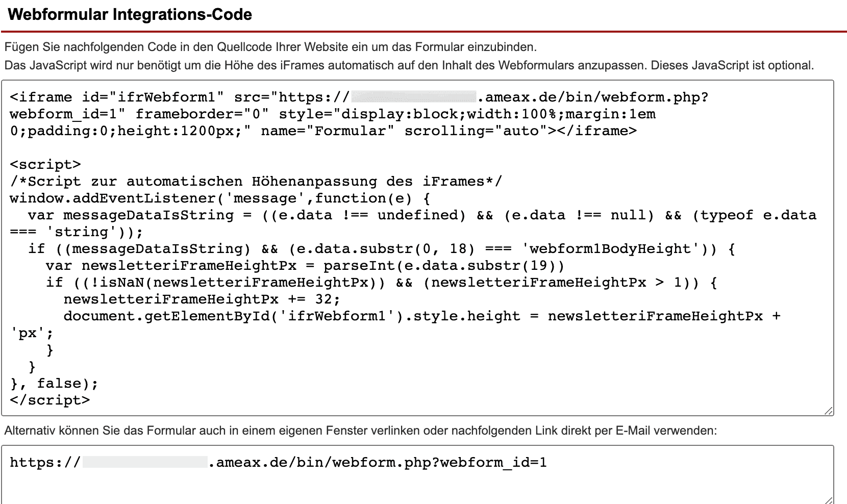The height and width of the screenshot is (504, 847).
Task: Click the 'Das JavaScript wird nur benötigt' note
Action: [x=408, y=65]
